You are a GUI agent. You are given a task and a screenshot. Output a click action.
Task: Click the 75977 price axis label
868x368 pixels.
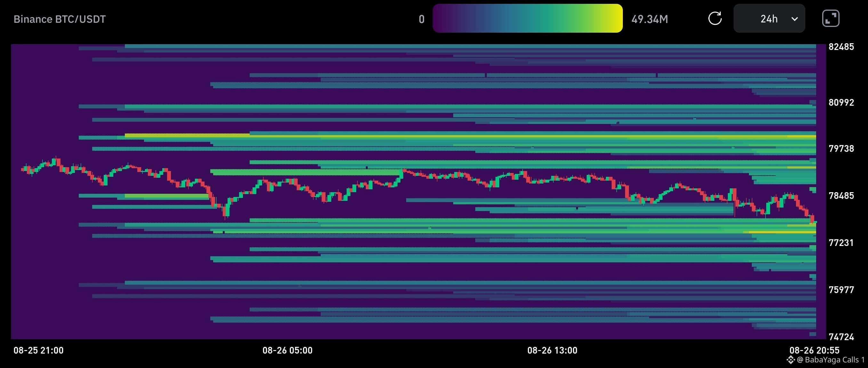[x=841, y=290]
